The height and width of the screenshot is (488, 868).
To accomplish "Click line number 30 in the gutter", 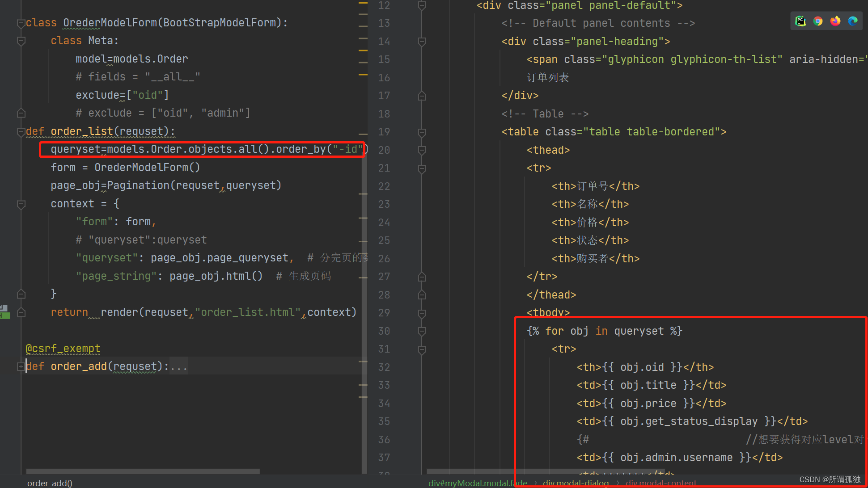I will click(x=384, y=331).
